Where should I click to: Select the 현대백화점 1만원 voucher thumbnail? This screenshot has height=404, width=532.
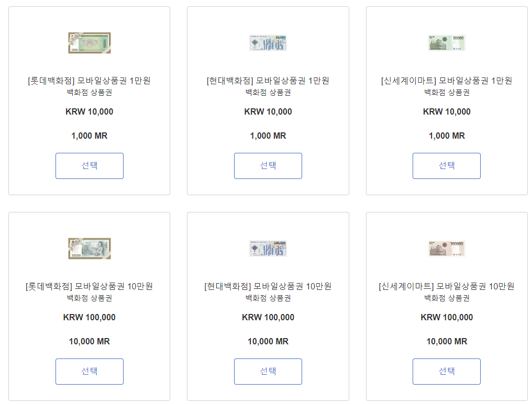coord(268,43)
